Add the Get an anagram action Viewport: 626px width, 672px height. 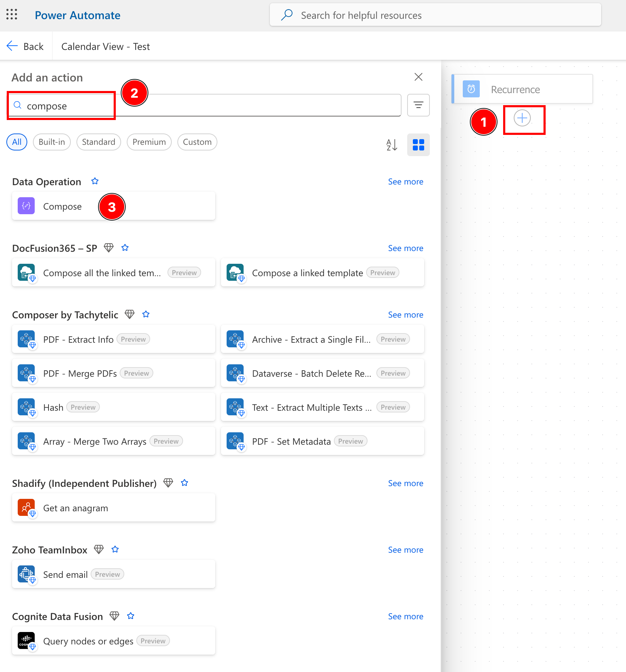click(x=114, y=507)
